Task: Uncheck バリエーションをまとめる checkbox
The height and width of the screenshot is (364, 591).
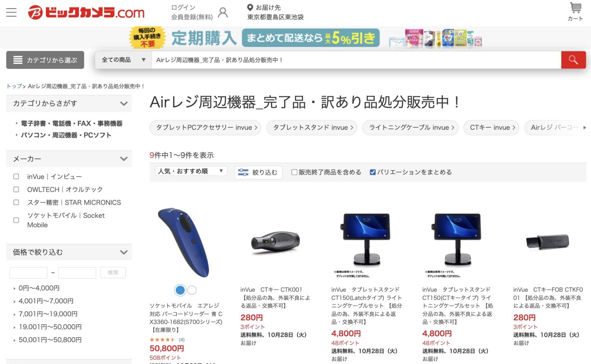Action: click(372, 172)
